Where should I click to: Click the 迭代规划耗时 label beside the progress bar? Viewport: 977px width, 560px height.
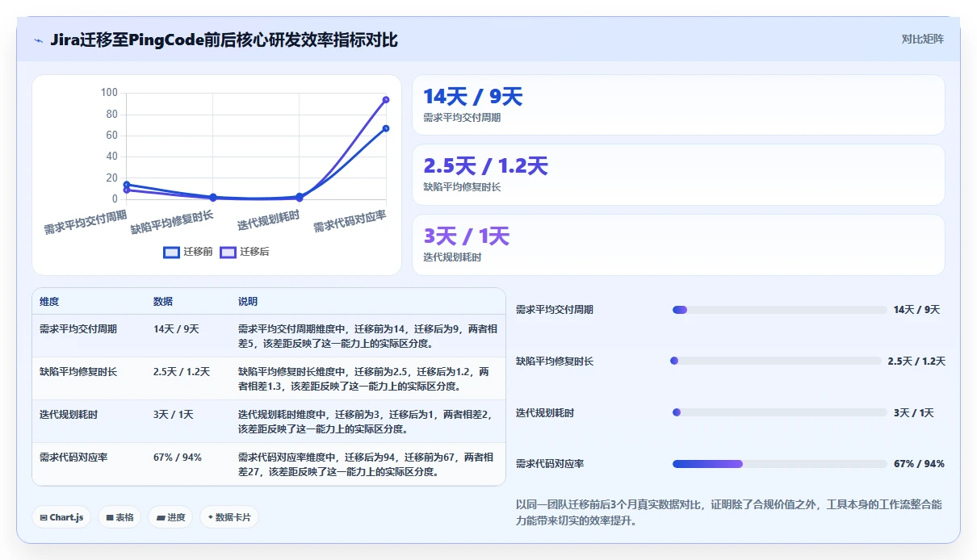tap(545, 413)
